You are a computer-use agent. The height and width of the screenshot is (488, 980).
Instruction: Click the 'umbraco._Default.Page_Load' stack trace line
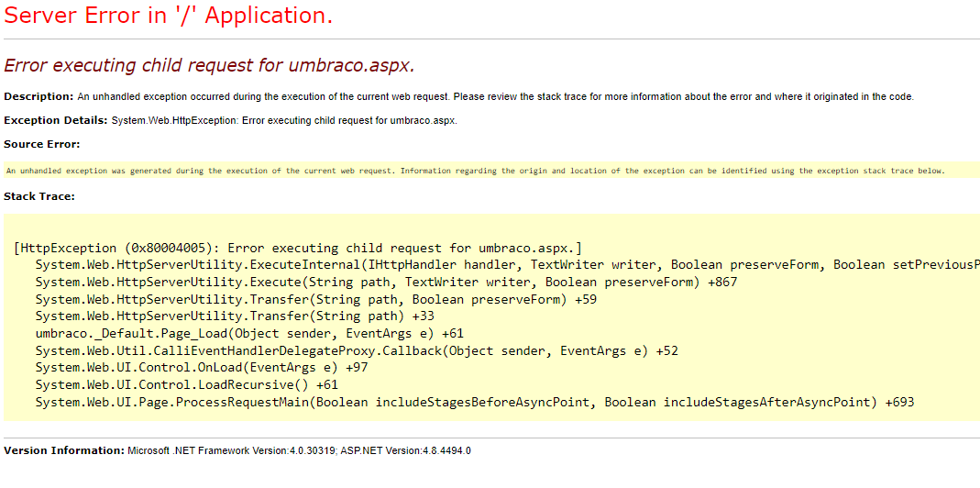click(x=249, y=334)
